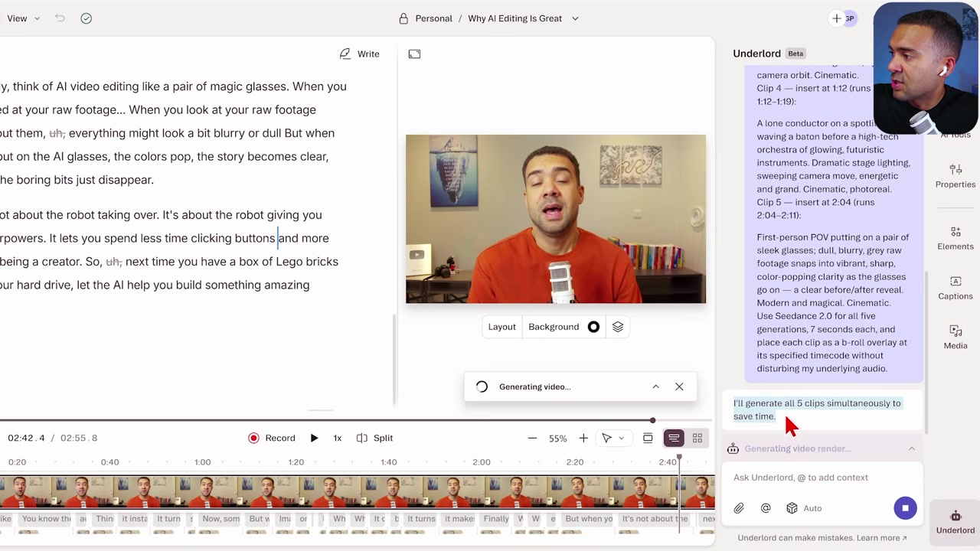The image size is (980, 551).
Task: Open the Learn more link
Action: pyautogui.click(x=882, y=538)
